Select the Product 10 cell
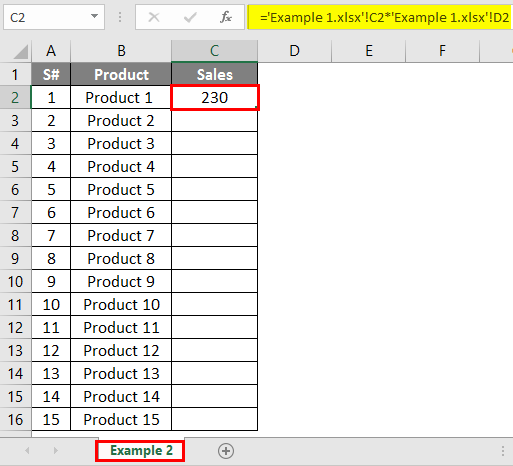This screenshot has height=466, width=513. coord(121,304)
